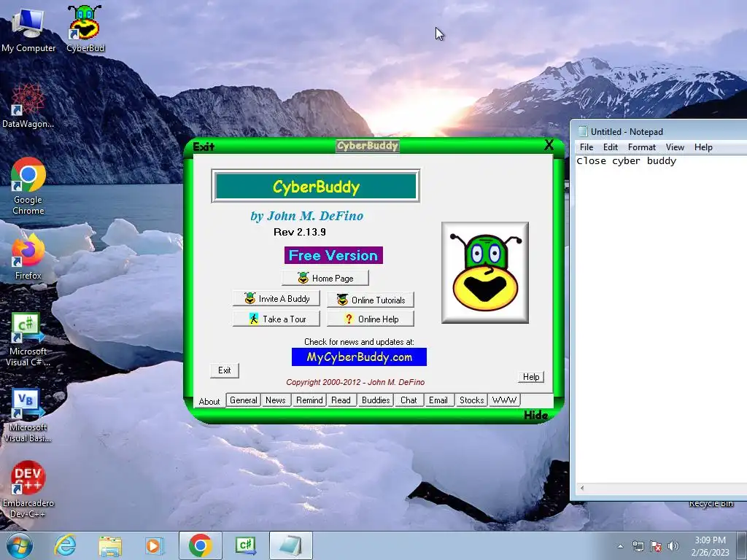Click the Help button in CyberBuddy
This screenshot has height=560, width=747.
[x=531, y=377]
